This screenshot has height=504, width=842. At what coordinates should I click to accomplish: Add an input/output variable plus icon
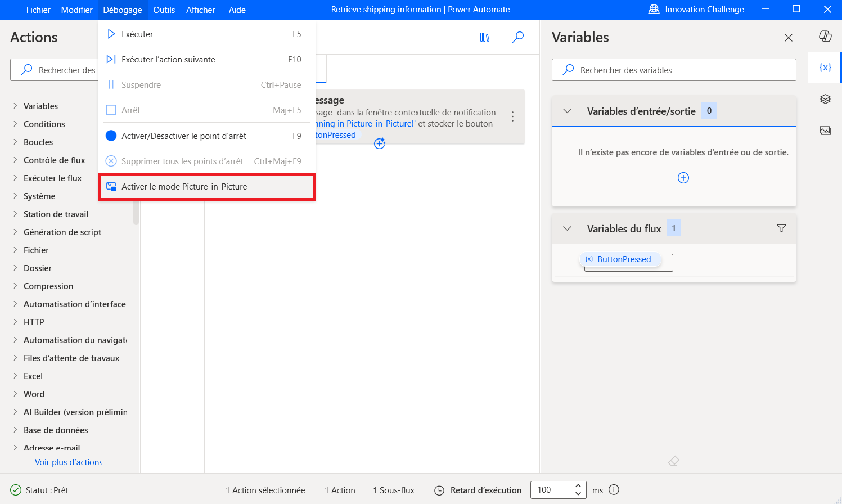pos(683,178)
